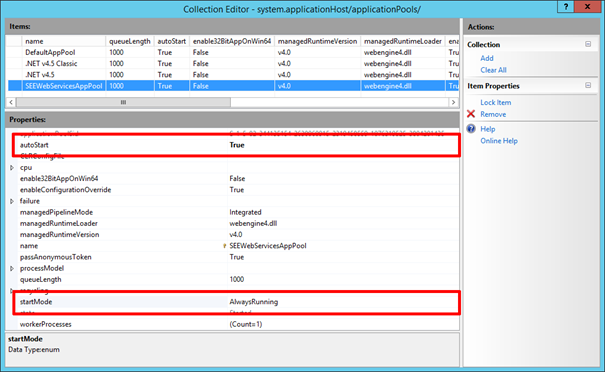Screen dimensions: 605x372
Task: Sort by the name column header
Action: point(63,41)
